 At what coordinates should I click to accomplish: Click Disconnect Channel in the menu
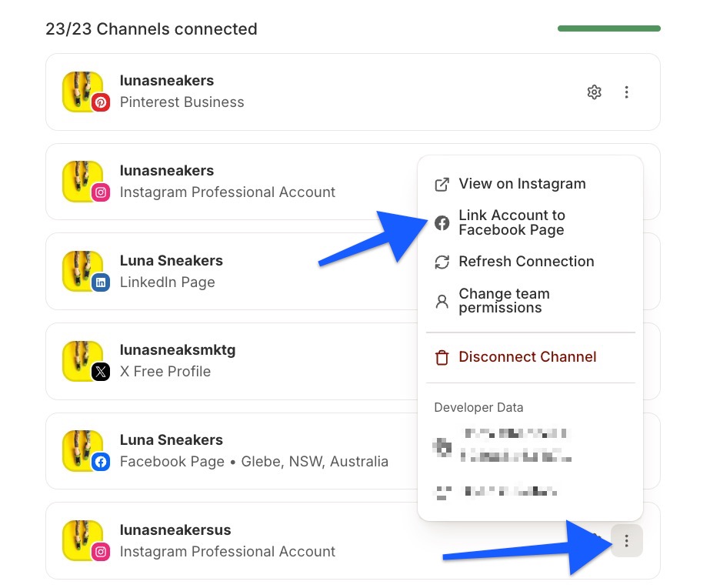coord(527,357)
